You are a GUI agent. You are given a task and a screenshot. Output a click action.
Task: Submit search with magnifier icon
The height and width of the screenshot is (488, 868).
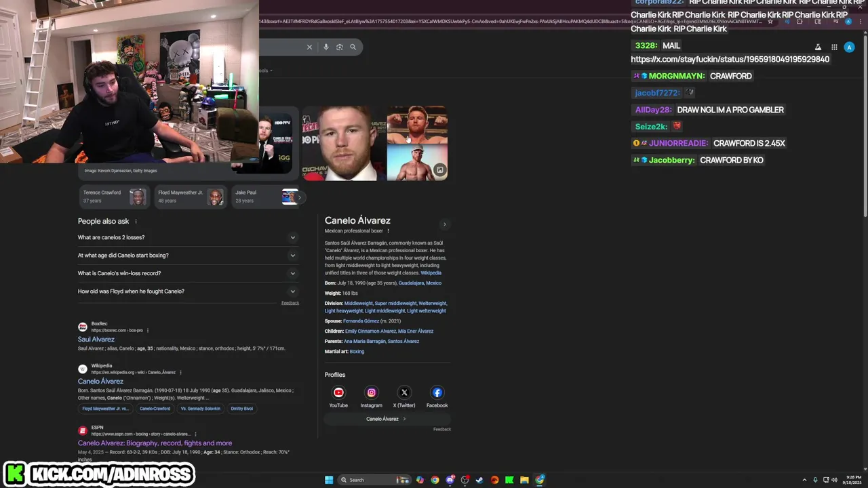point(353,47)
